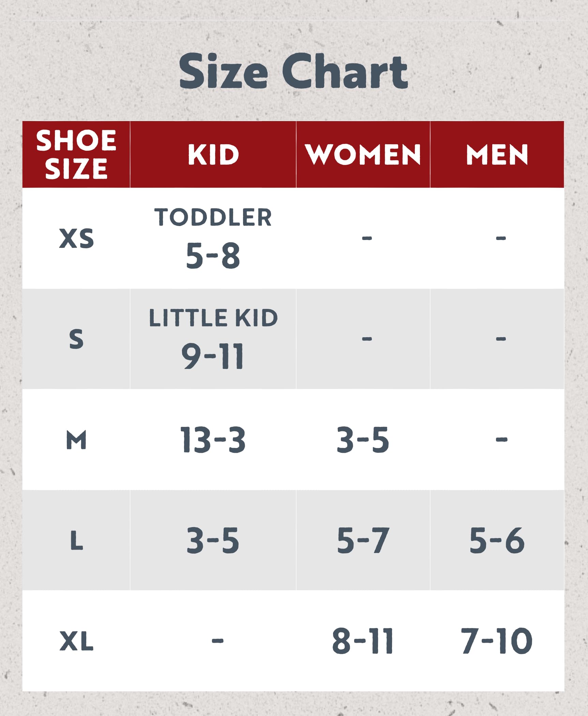Select the SHOE SIZE column header

[x=76, y=154]
